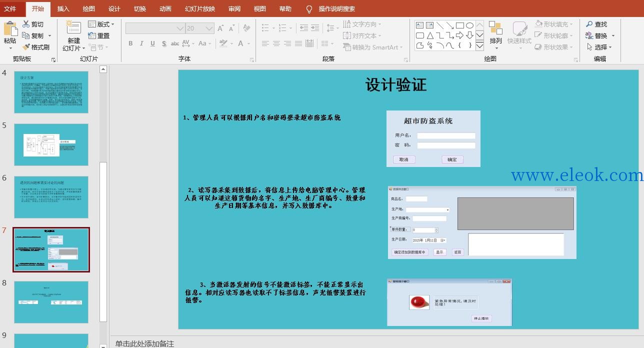Select the Format Painter (格式刷) tool
The width and height of the screenshot is (644, 348).
pos(35,47)
